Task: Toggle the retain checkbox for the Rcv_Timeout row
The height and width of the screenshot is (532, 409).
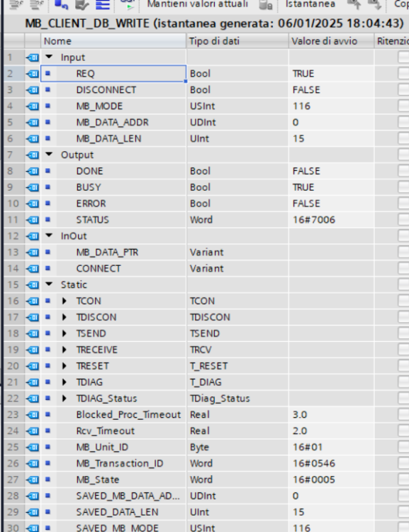Action: click(403, 431)
